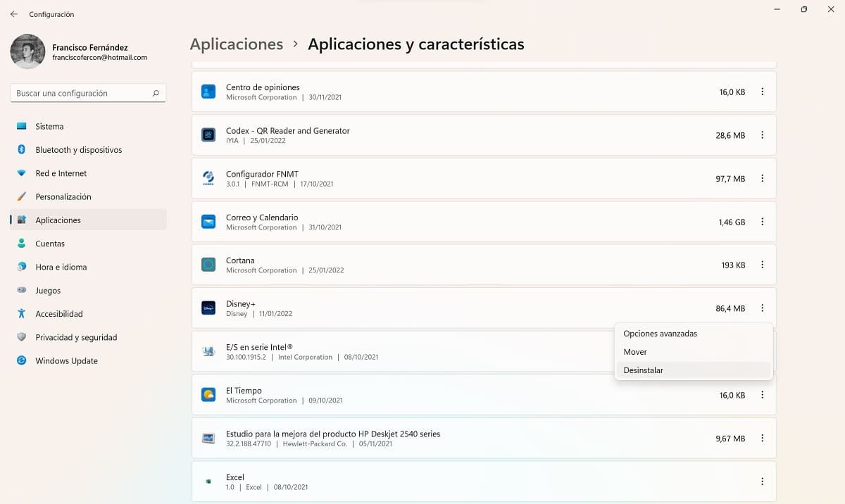Click the Centro de opiniones icon
This screenshot has height=504, width=845.
tap(208, 92)
